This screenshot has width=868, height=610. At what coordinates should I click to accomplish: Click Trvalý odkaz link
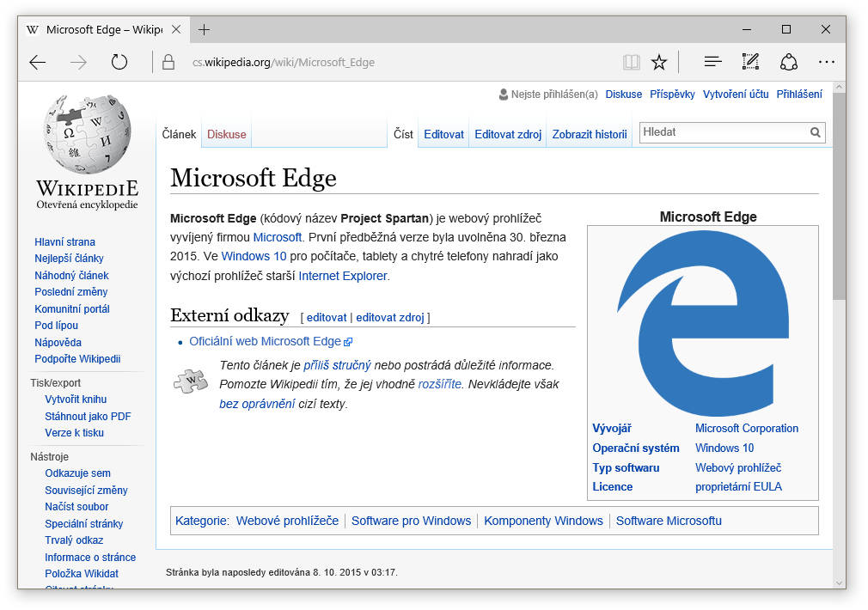click(x=74, y=540)
